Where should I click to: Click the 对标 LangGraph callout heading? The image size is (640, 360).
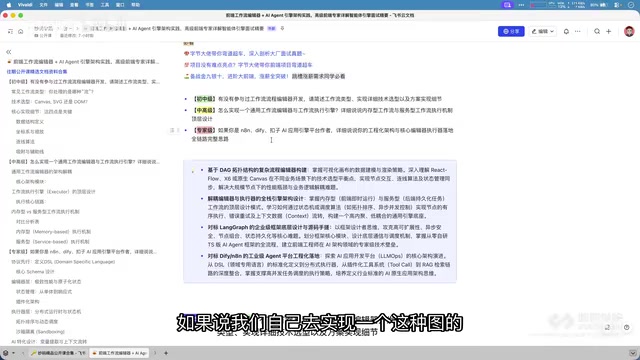pyautogui.click(x=268, y=227)
